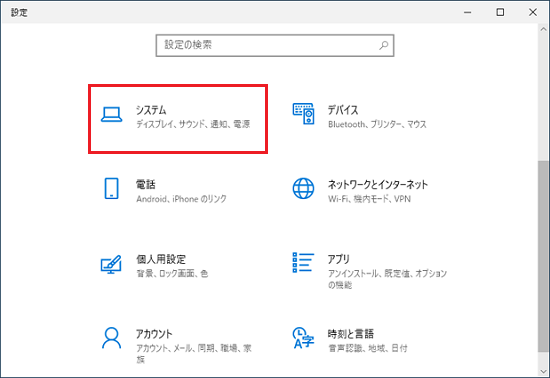
Task: Maximize the 設定 window
Action: (500, 12)
